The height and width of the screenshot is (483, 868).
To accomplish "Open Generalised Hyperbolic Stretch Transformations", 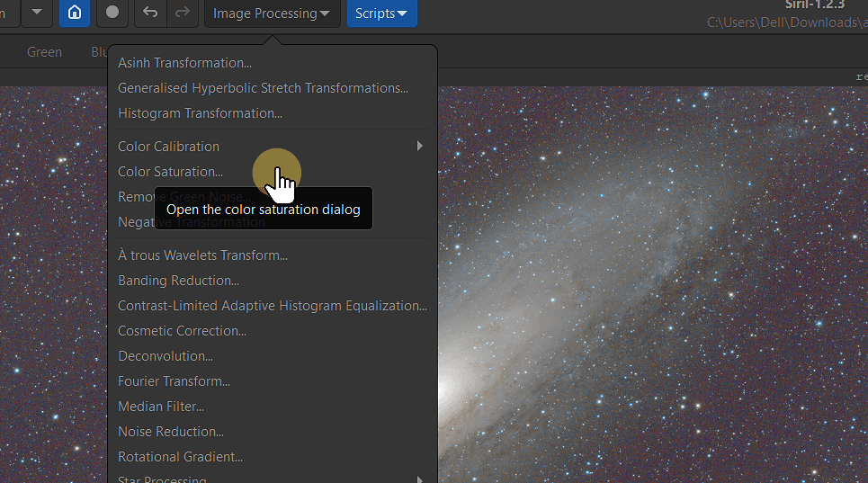I will click(263, 88).
